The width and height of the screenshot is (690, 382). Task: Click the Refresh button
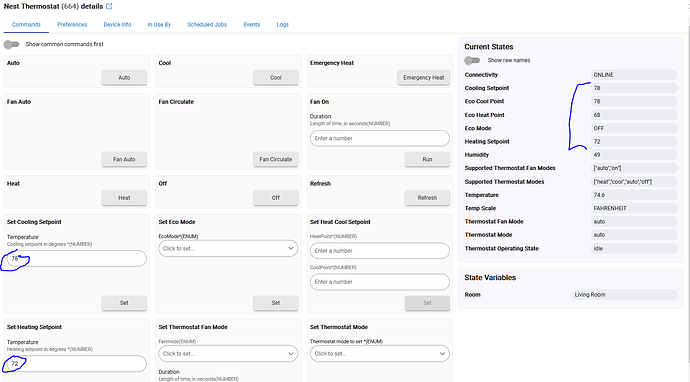pyautogui.click(x=427, y=198)
